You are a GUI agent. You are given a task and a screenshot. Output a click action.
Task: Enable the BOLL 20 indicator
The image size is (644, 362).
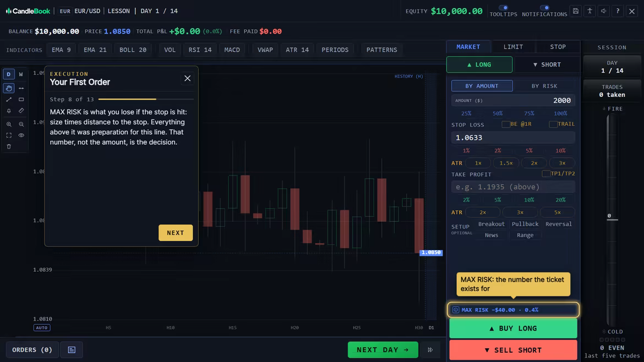click(133, 50)
